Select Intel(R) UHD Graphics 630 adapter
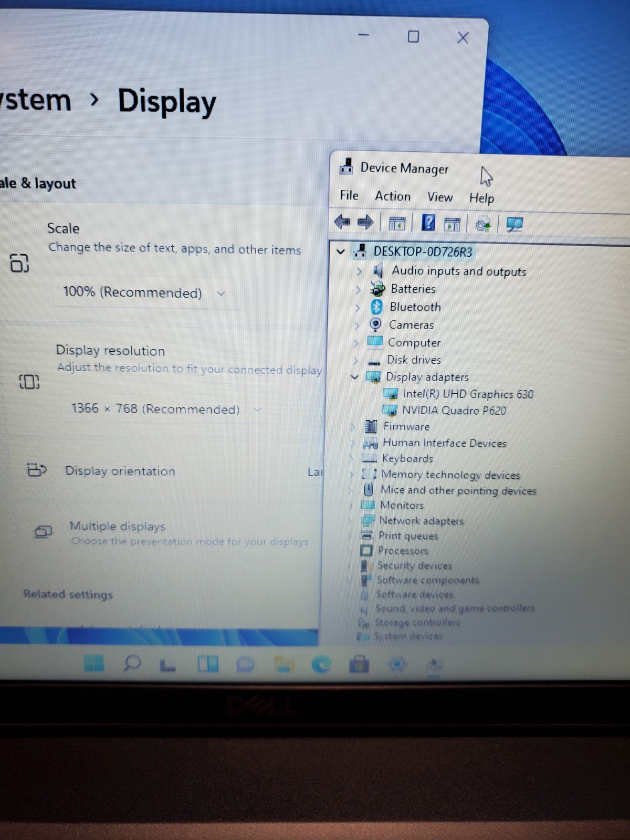The height and width of the screenshot is (840, 630). [x=468, y=394]
